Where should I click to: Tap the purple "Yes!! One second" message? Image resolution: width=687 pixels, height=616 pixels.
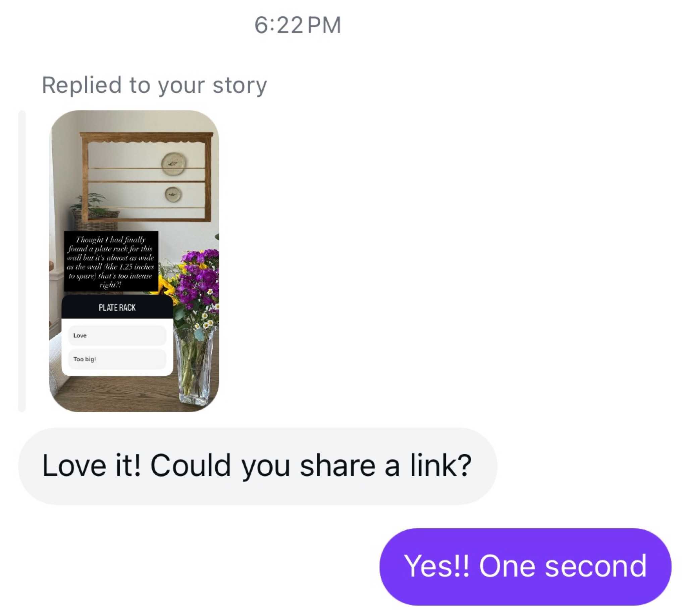(525, 567)
